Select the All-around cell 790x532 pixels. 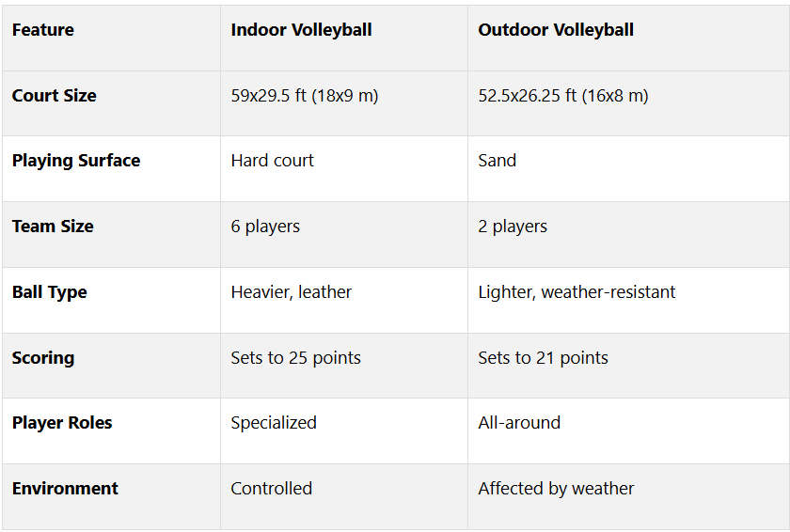519,423
